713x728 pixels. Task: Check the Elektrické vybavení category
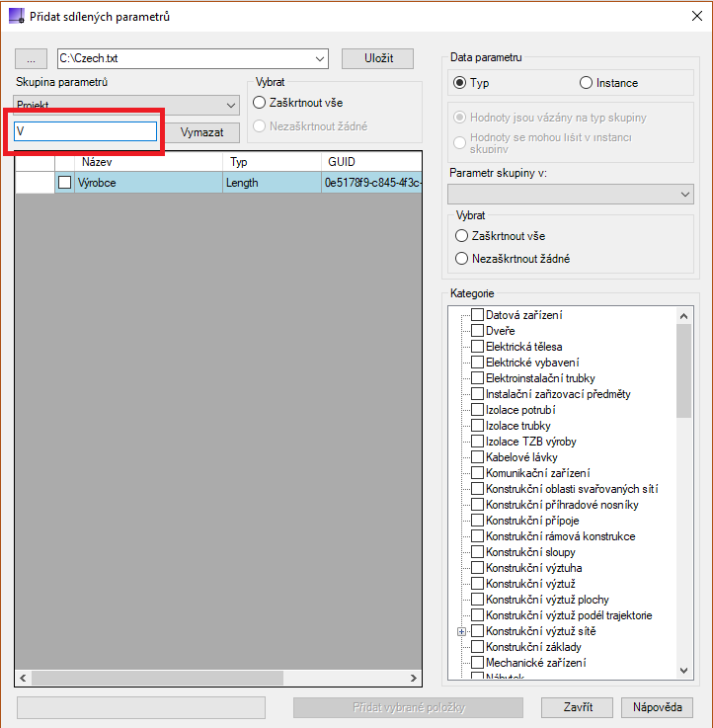[x=477, y=363]
